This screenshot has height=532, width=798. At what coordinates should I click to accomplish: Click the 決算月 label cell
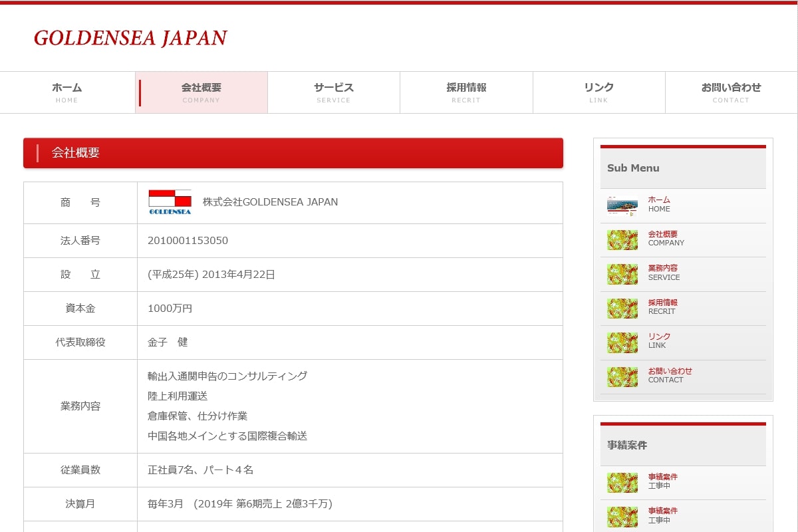[x=80, y=504]
